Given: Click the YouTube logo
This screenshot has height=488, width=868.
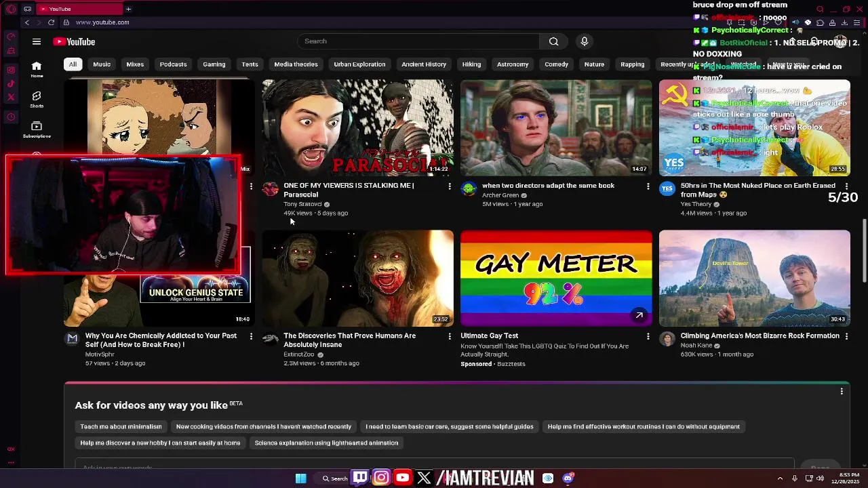Looking at the screenshot, I should coord(74,41).
